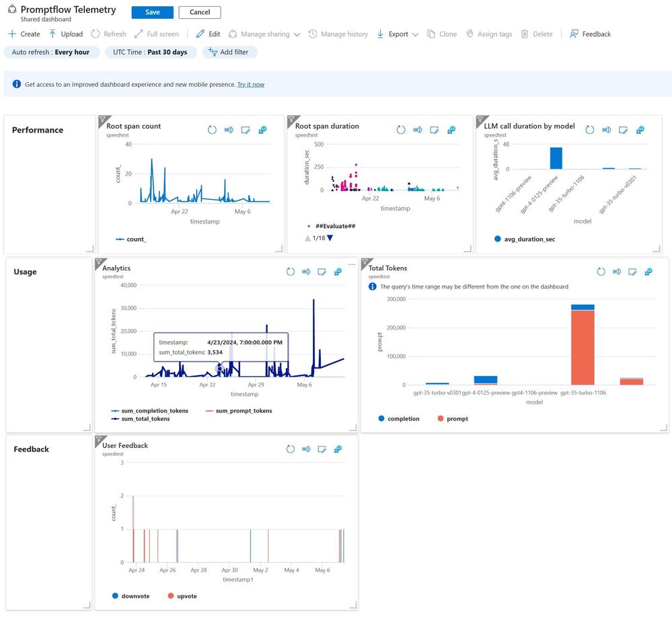Click the filter corner icon on Total Tokens tile
Viewport: 672px width, 641px height.
click(x=366, y=262)
